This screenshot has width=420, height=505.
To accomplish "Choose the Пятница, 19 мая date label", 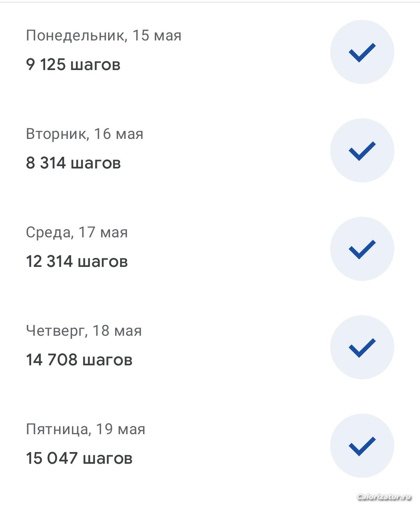I will 86,429.
